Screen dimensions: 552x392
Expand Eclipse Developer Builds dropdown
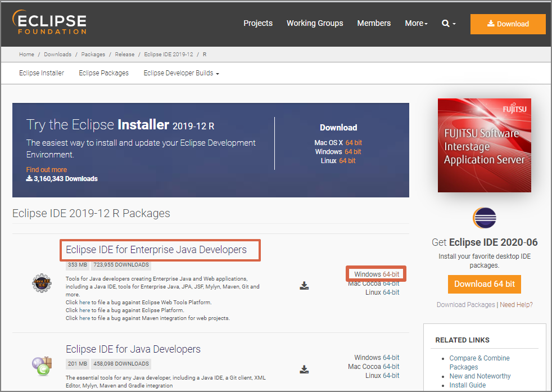[x=182, y=73]
